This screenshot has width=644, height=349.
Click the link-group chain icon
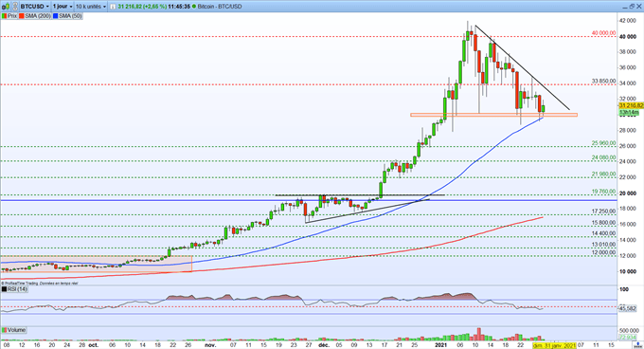(14, 7)
